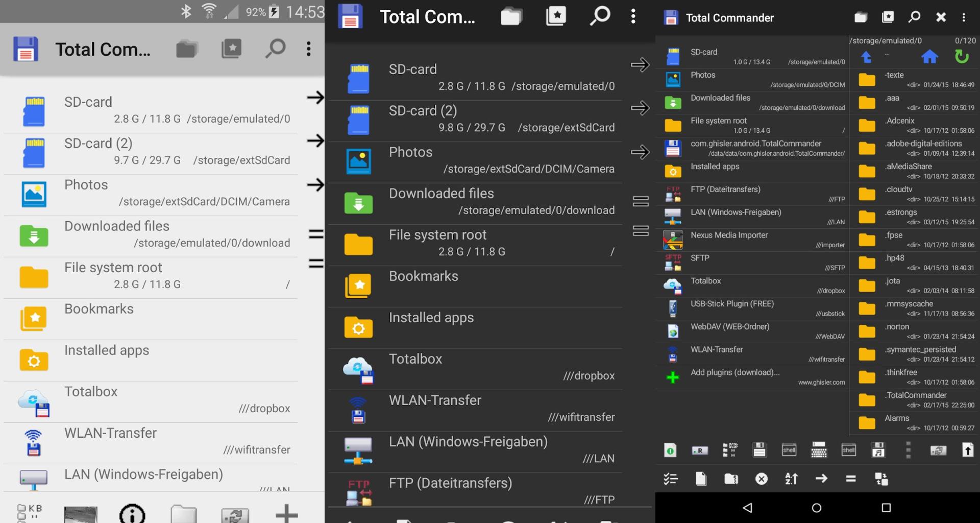This screenshot has width=980, height=523.
Task: Open File system root in middle dark list
Action: 475,244
